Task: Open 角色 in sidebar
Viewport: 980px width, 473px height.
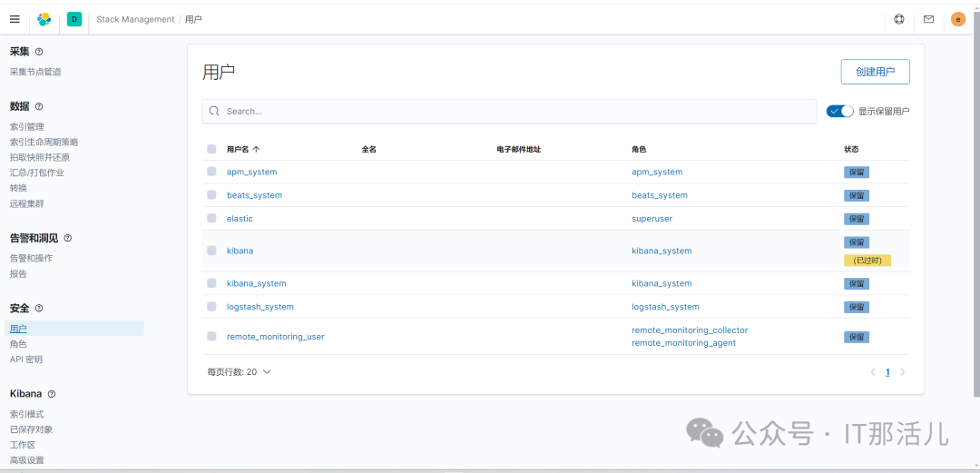Action: pos(18,343)
